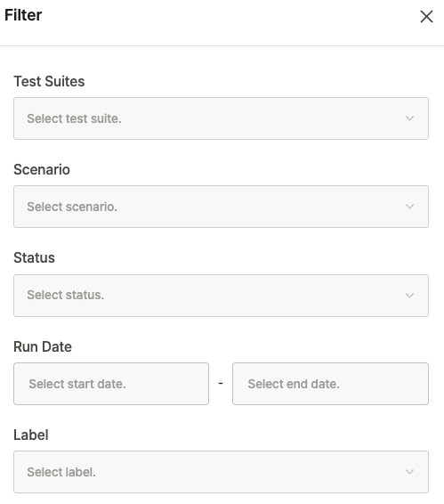
Task: Open the Select test suite dropdown
Action: 221,118
